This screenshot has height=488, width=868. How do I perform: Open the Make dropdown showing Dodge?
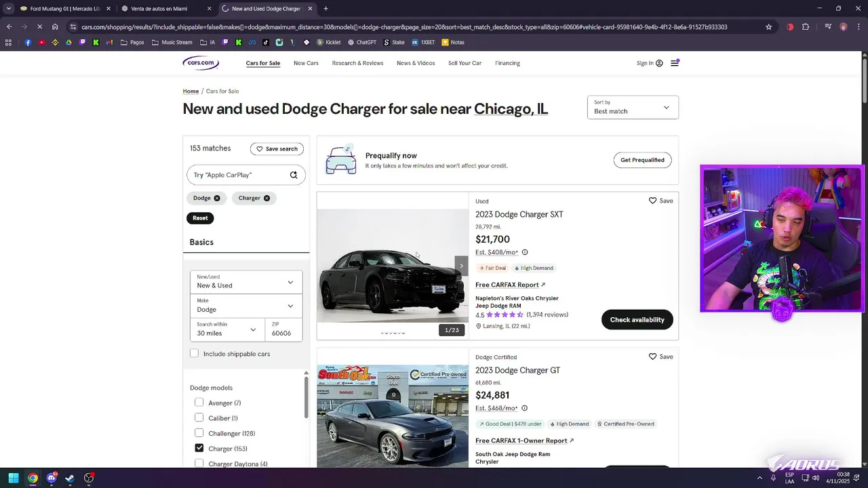[x=246, y=306]
